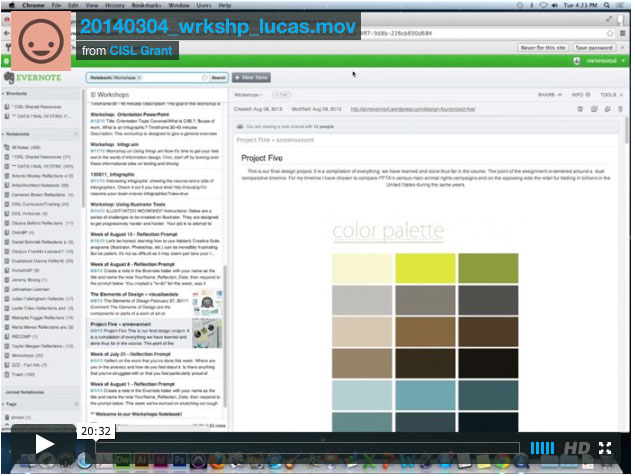Open the uploader smiley avatar
The width and height of the screenshot is (635, 476).
pos(41,41)
